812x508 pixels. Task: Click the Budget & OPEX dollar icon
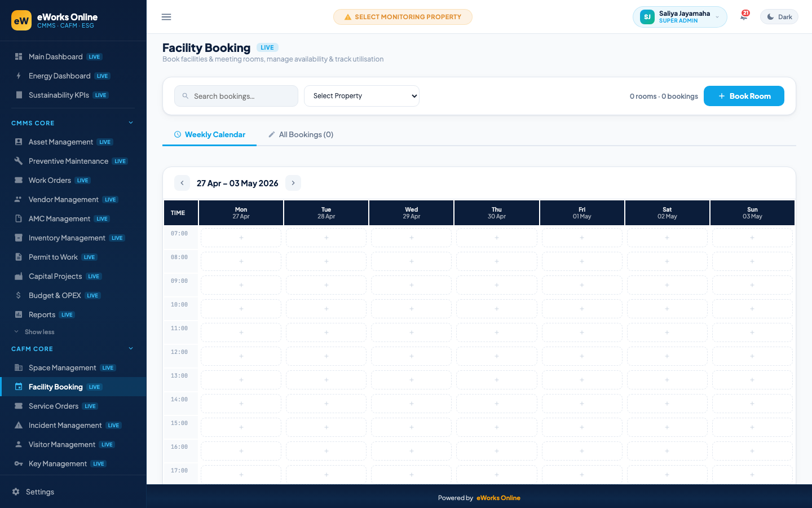[19, 295]
